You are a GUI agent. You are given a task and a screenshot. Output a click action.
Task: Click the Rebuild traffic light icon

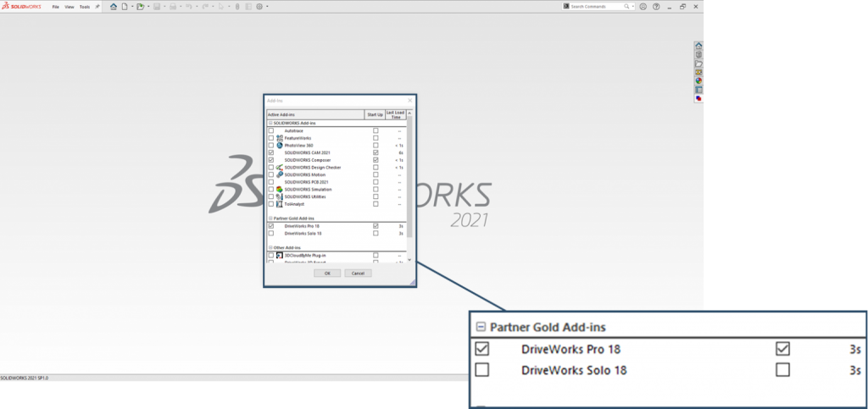(x=237, y=7)
